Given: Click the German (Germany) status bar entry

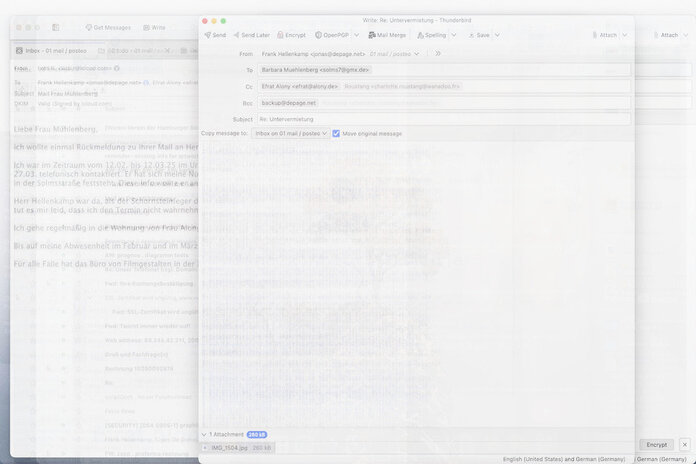Looking at the screenshot, I should [661, 459].
